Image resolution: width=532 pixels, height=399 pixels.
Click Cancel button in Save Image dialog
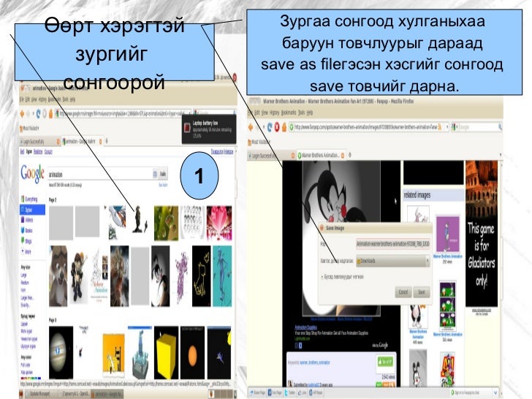coord(403,292)
